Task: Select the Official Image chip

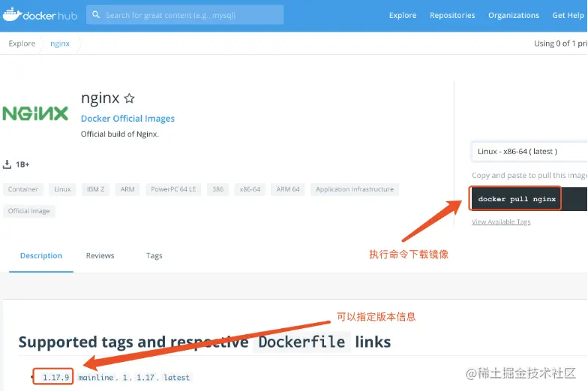Action: tap(28, 211)
